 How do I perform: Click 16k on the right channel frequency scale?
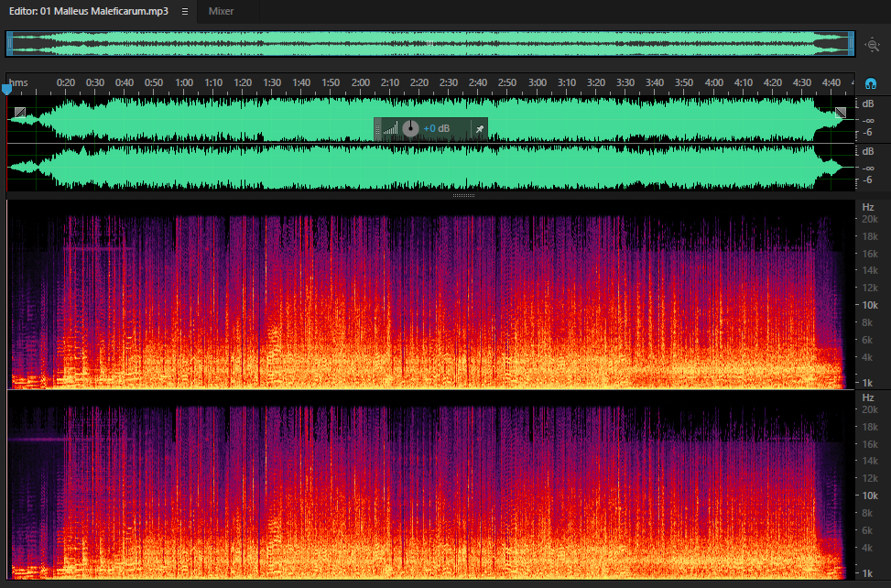tap(869, 444)
